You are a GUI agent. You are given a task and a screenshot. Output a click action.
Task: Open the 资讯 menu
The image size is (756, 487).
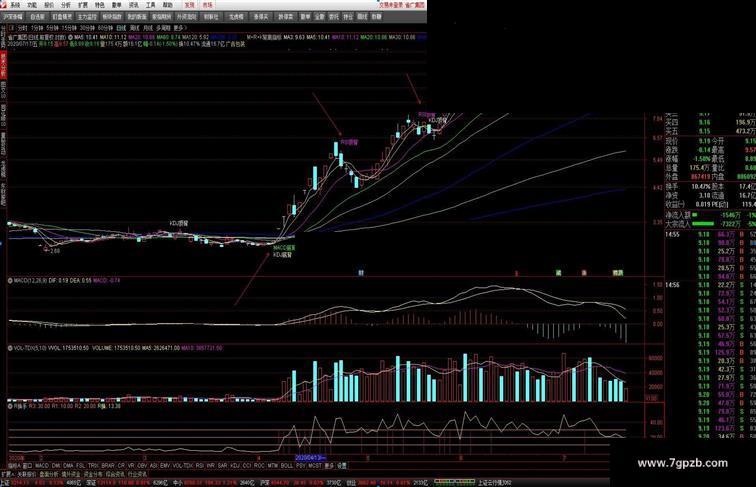[134, 5]
